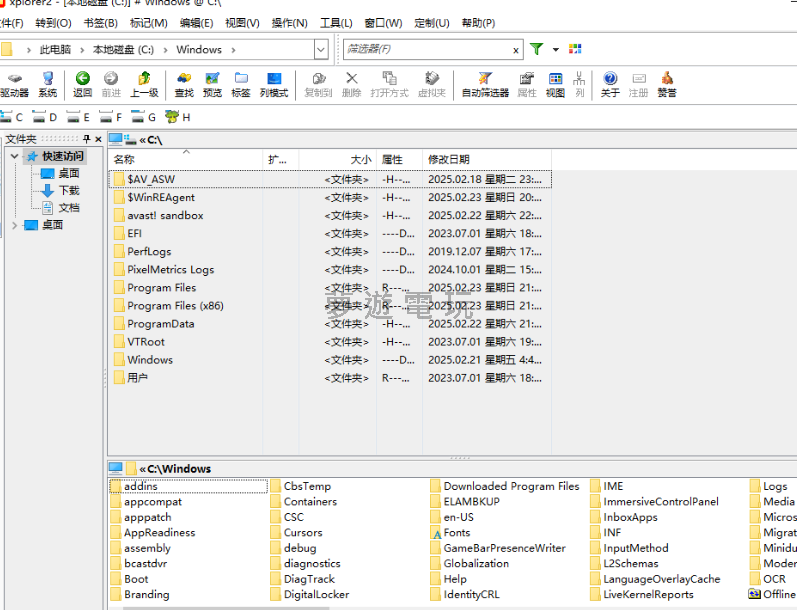Viewport: 797px width, 610px height.
Task: Switch to 列模式 (Column mode)
Action: (x=273, y=83)
